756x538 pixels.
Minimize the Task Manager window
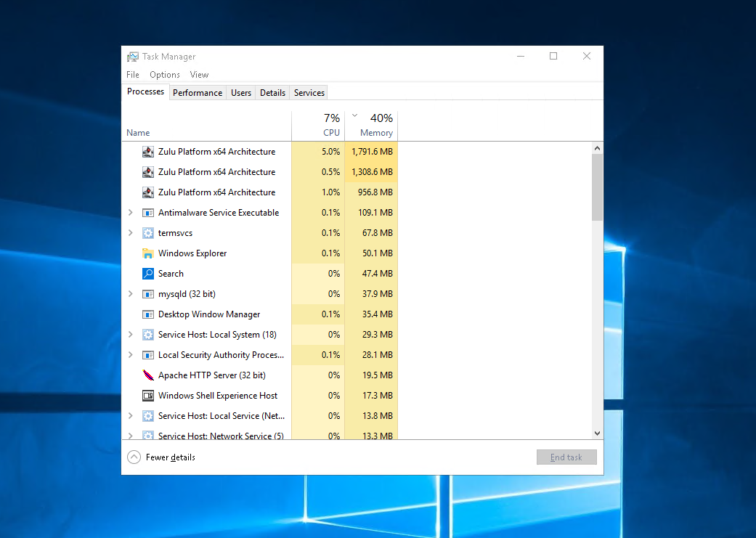pyautogui.click(x=521, y=57)
